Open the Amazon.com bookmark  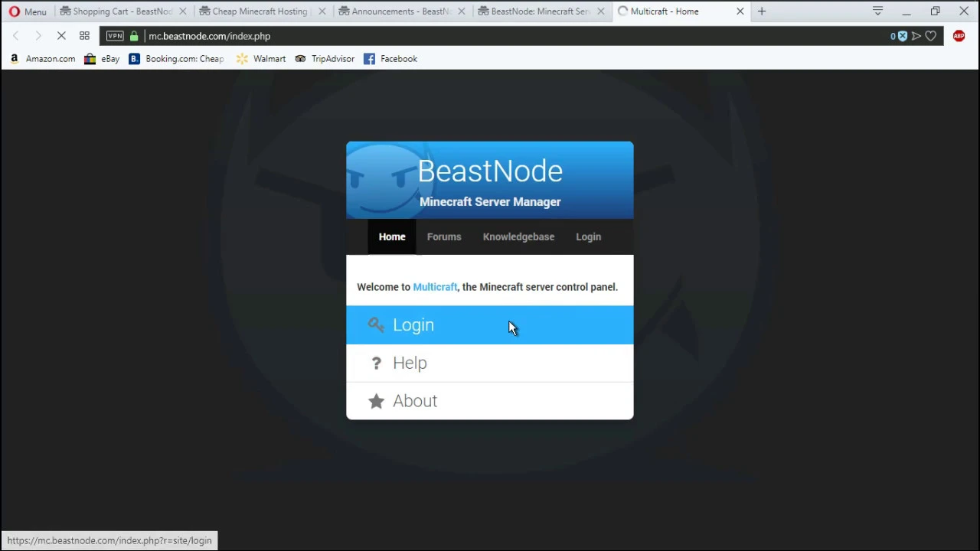click(42, 59)
